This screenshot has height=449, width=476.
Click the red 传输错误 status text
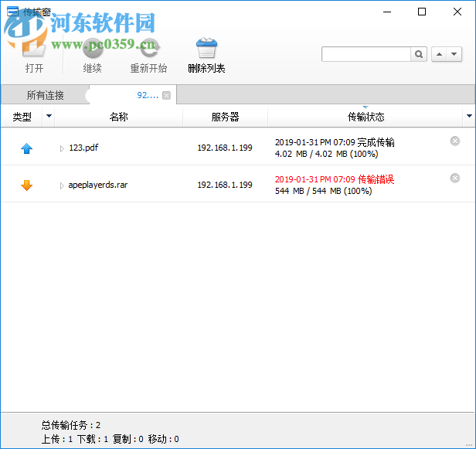(x=376, y=179)
